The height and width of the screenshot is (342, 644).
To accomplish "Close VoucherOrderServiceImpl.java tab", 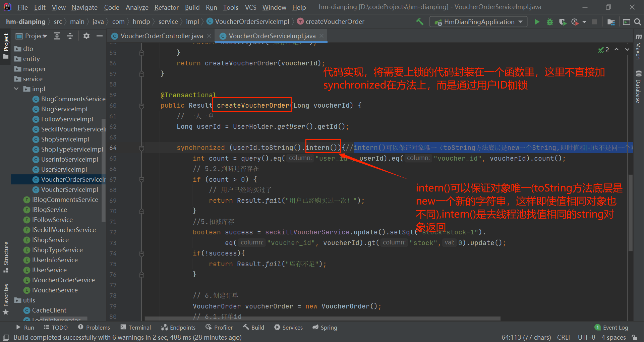I will 321,36.
